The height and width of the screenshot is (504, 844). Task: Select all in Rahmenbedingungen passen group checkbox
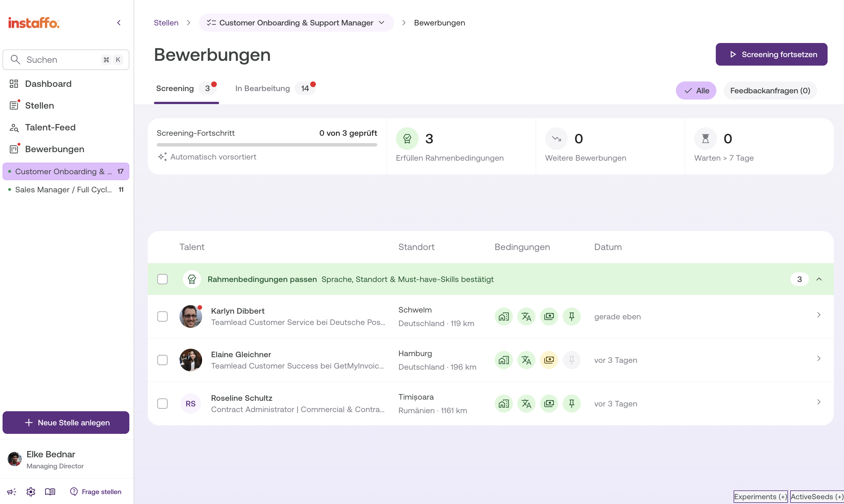pyautogui.click(x=162, y=279)
